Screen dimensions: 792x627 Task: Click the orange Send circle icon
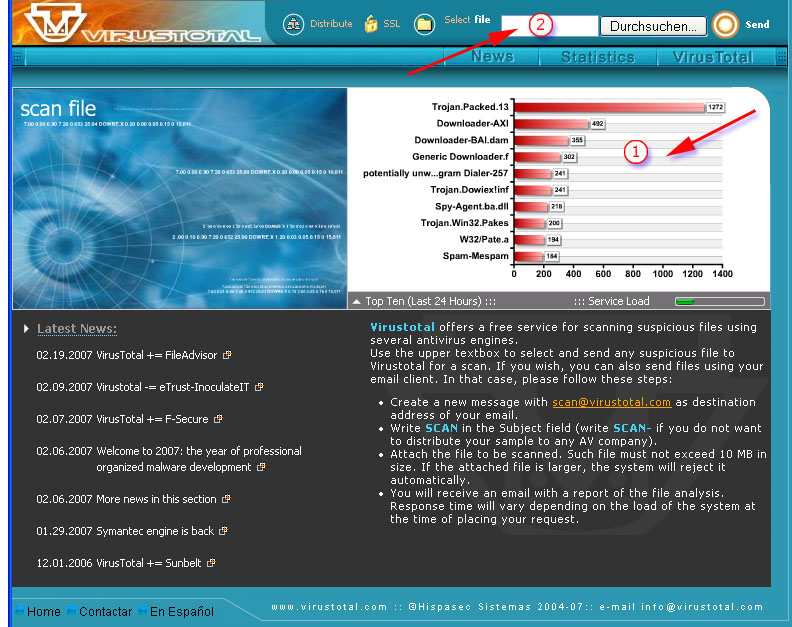[x=725, y=25]
